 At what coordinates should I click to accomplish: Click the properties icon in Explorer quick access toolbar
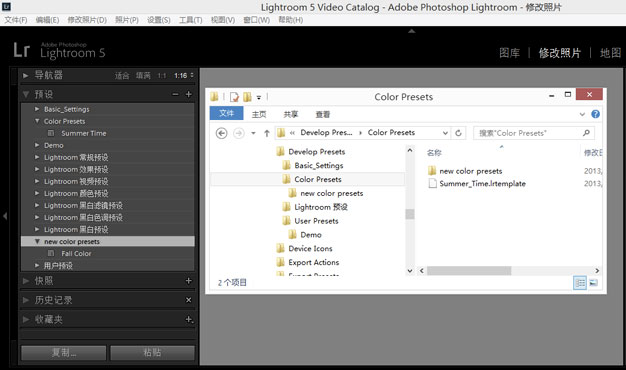coord(234,97)
